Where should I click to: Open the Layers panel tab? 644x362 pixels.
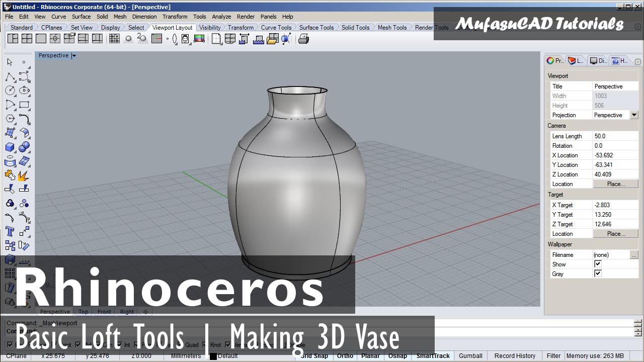577,61
